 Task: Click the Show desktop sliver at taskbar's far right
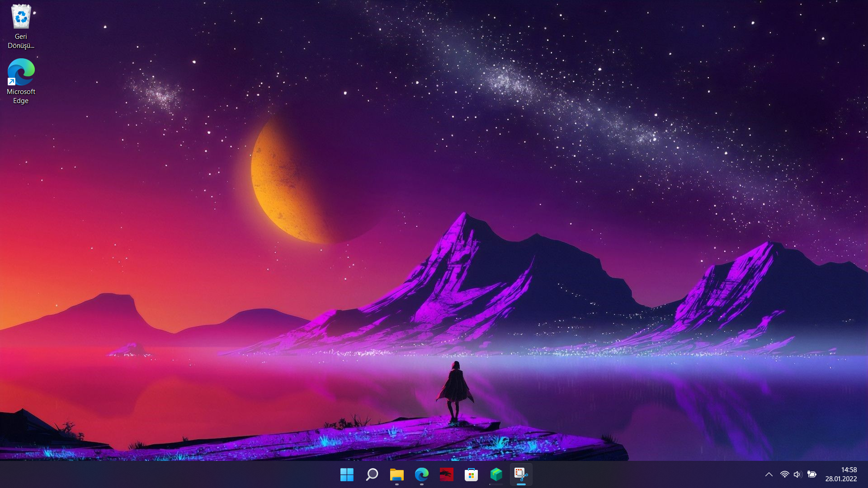point(865,474)
